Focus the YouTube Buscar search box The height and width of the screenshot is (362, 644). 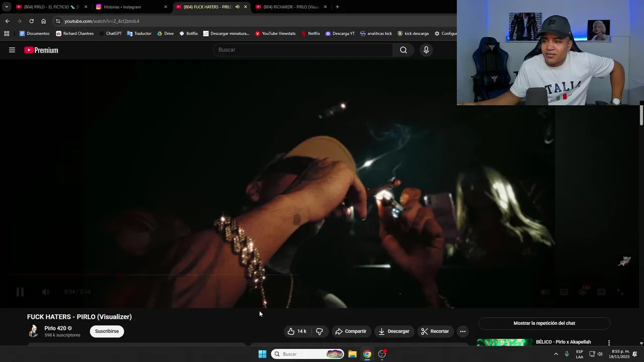[303, 50]
